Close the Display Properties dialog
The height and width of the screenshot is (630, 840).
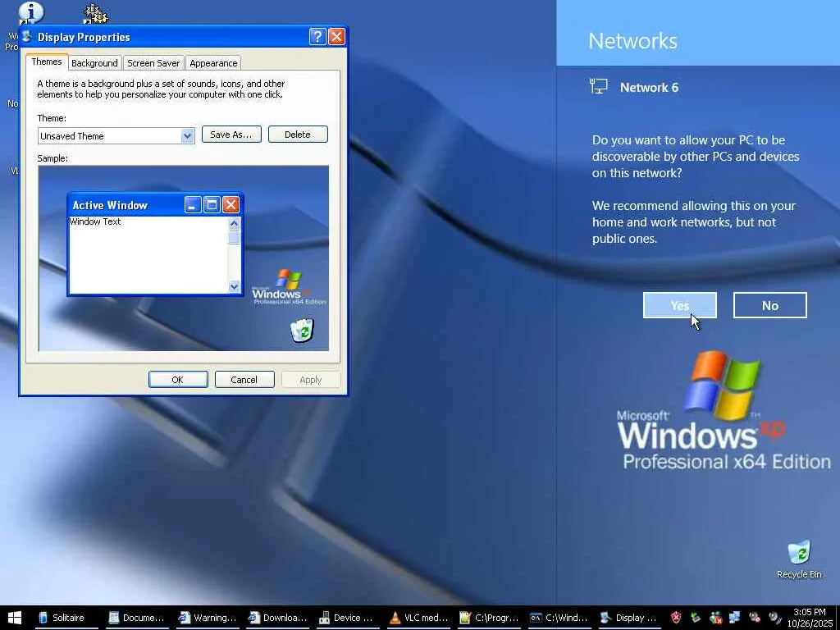[336, 36]
